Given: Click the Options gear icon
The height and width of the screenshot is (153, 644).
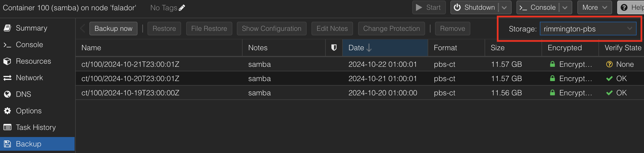Looking at the screenshot, I should (7, 111).
